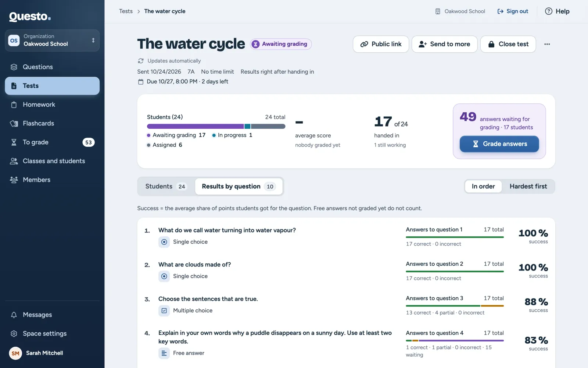The height and width of the screenshot is (368, 588).
Task: Click 17 of 24 handed in figure
Action: coord(391,122)
